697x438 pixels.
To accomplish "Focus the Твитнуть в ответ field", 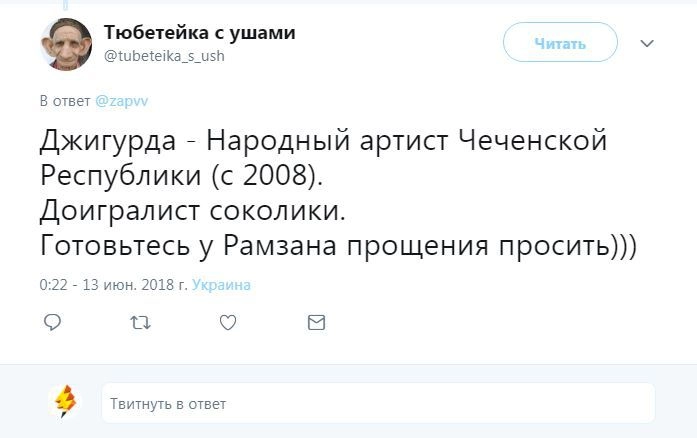I will pyautogui.click(x=377, y=403).
